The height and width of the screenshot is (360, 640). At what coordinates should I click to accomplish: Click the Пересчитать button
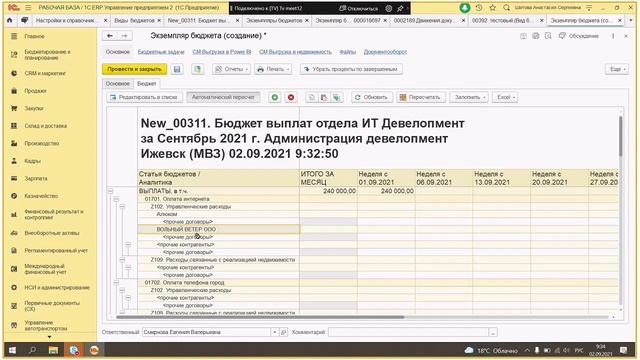point(420,97)
